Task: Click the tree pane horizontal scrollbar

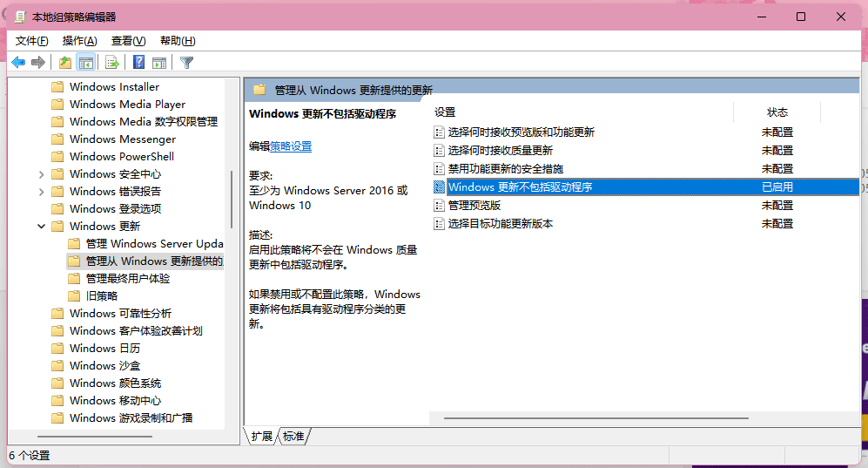Action: [x=95, y=437]
